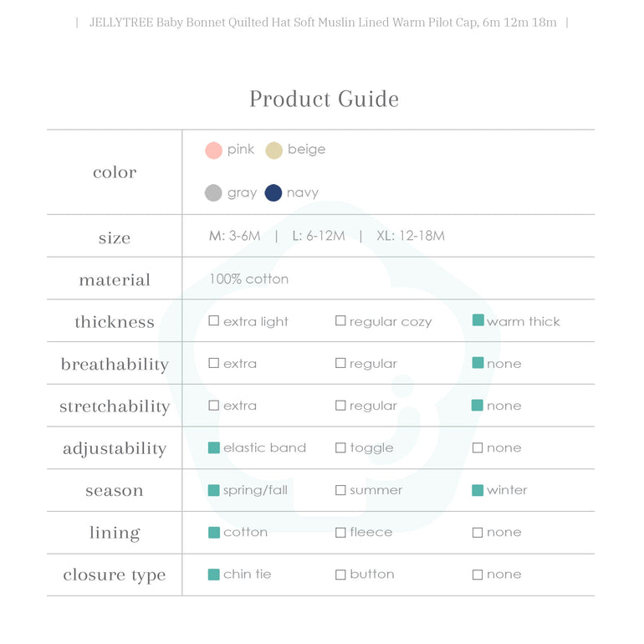Pick the gray color swatch

213,193
